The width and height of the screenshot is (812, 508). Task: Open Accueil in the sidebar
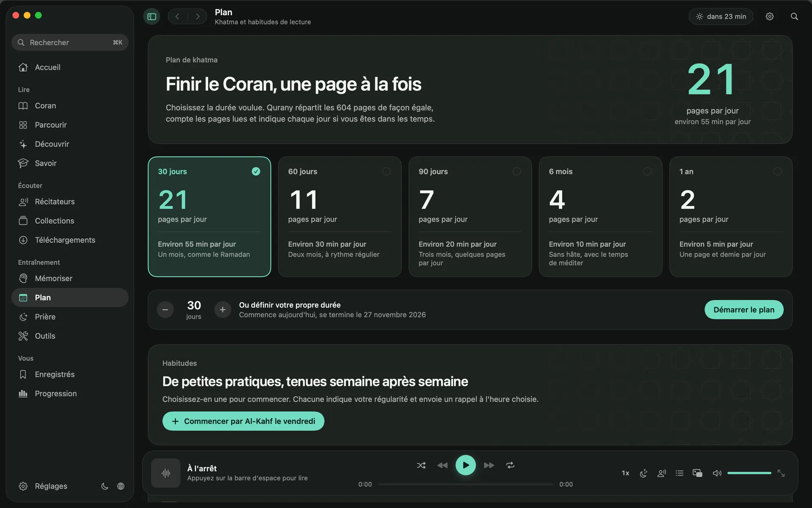70,67
